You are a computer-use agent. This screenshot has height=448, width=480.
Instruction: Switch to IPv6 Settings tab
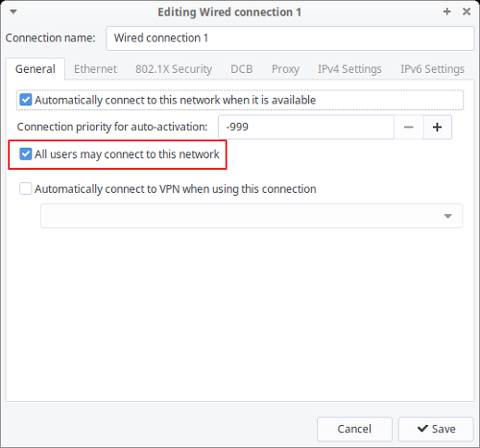[x=432, y=69]
